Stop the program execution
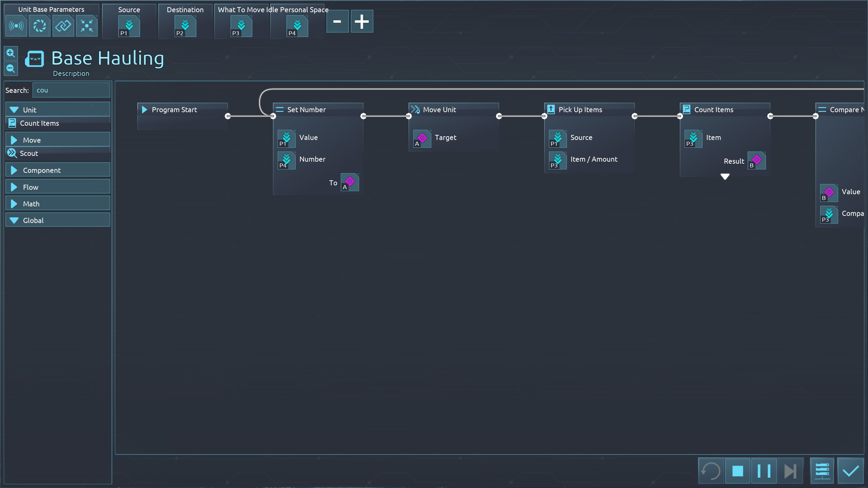868x488 pixels. [737, 471]
